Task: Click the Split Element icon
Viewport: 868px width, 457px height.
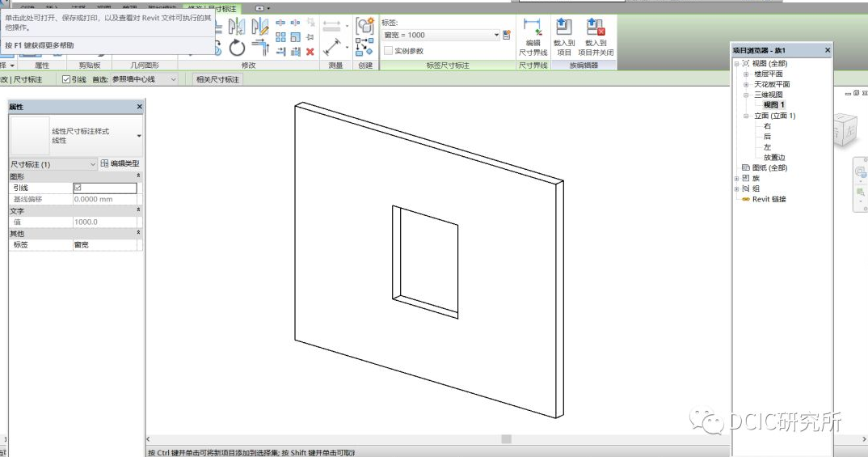Action: [x=280, y=22]
